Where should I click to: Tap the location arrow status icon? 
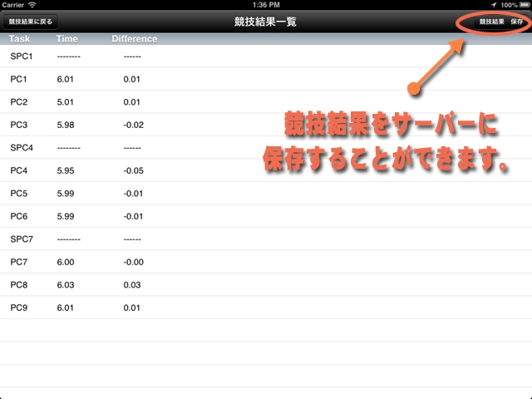pyautogui.click(x=494, y=5)
